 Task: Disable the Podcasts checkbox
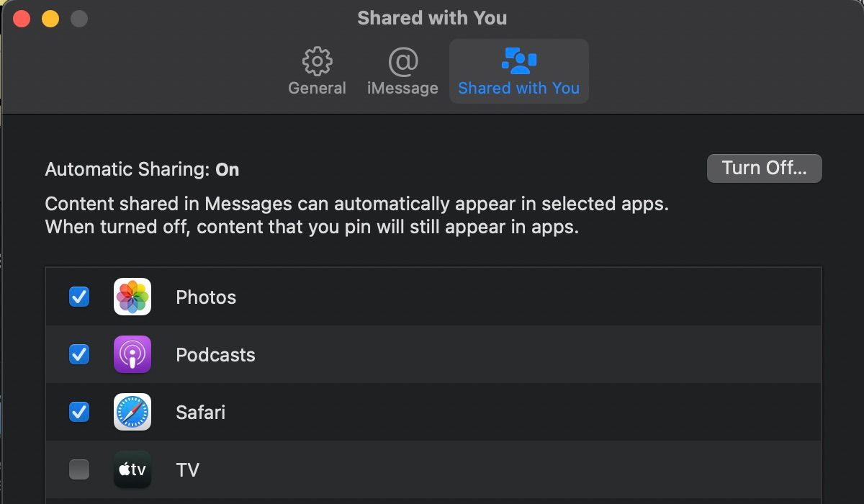(x=79, y=354)
